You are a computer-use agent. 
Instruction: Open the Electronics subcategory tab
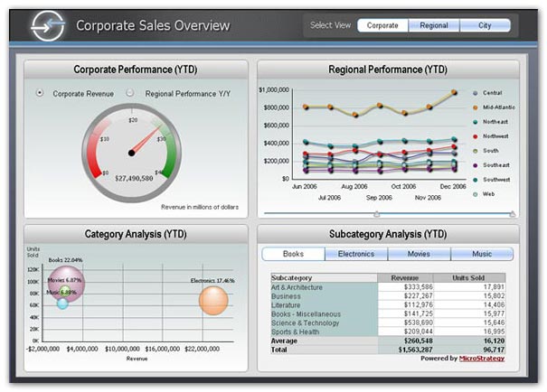point(356,254)
